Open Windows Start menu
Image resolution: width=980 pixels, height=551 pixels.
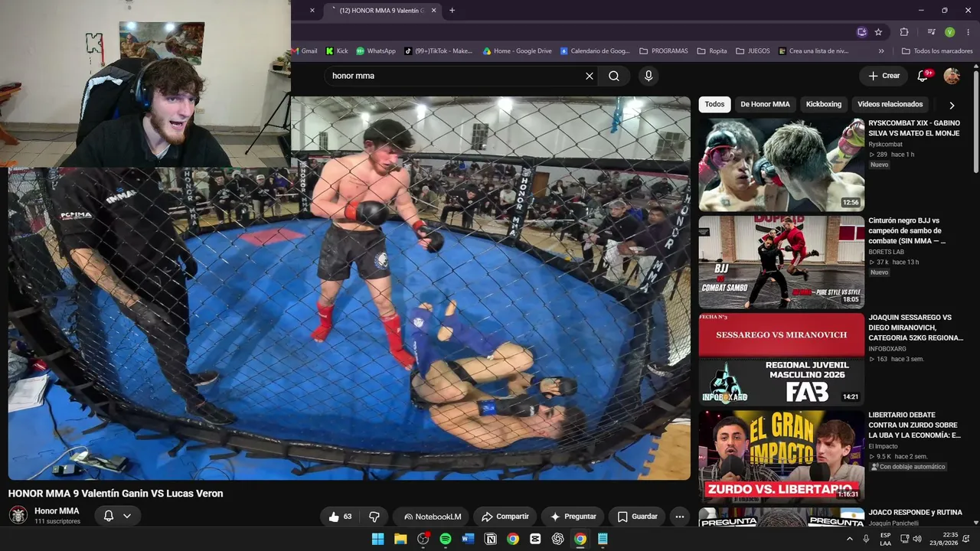tap(377, 539)
